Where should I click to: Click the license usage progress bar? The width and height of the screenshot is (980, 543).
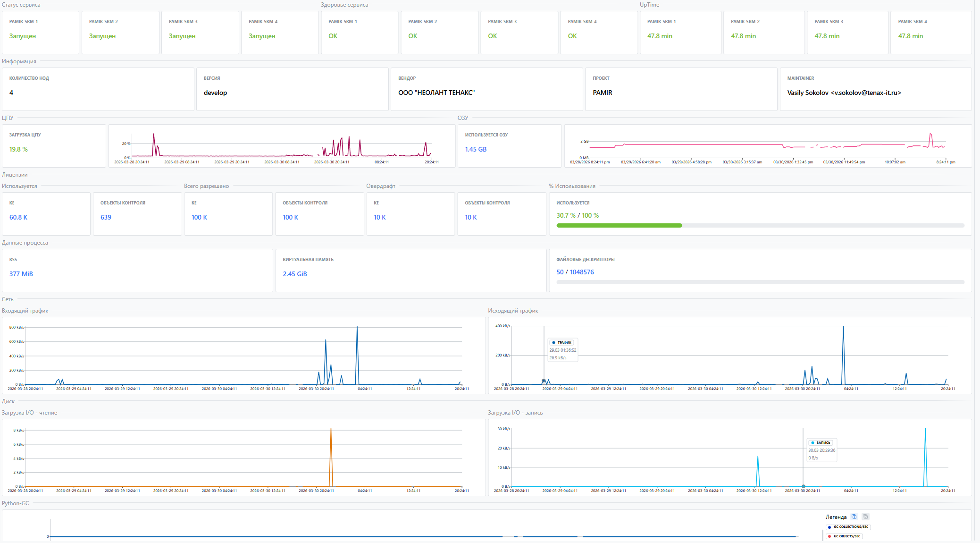click(760, 226)
